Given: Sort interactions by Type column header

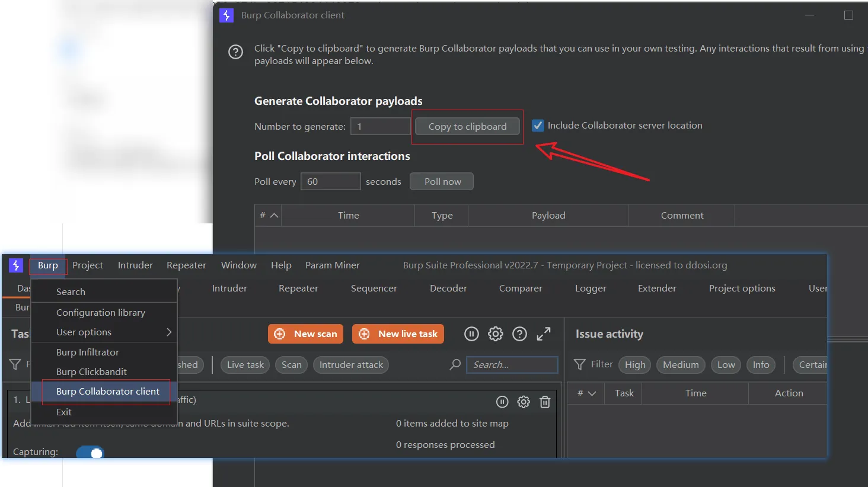Looking at the screenshot, I should [442, 216].
